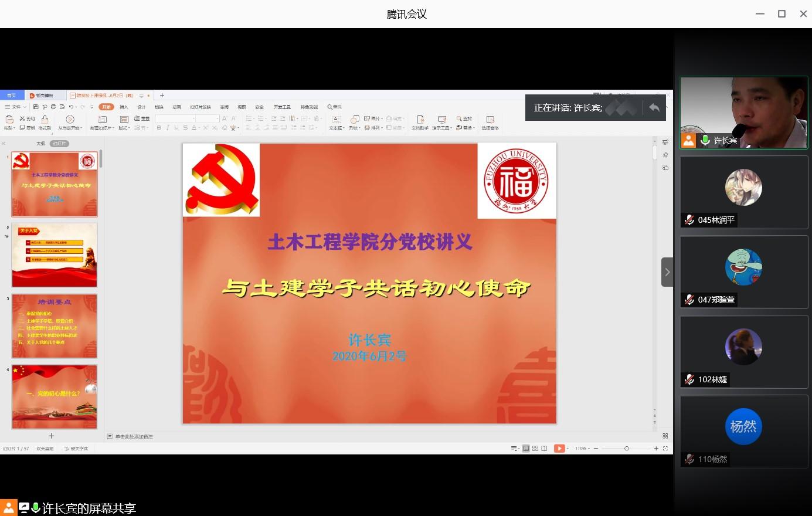This screenshot has height=516, width=812.
Task: Expand the font name combo box
Action: pyautogui.click(x=193, y=118)
